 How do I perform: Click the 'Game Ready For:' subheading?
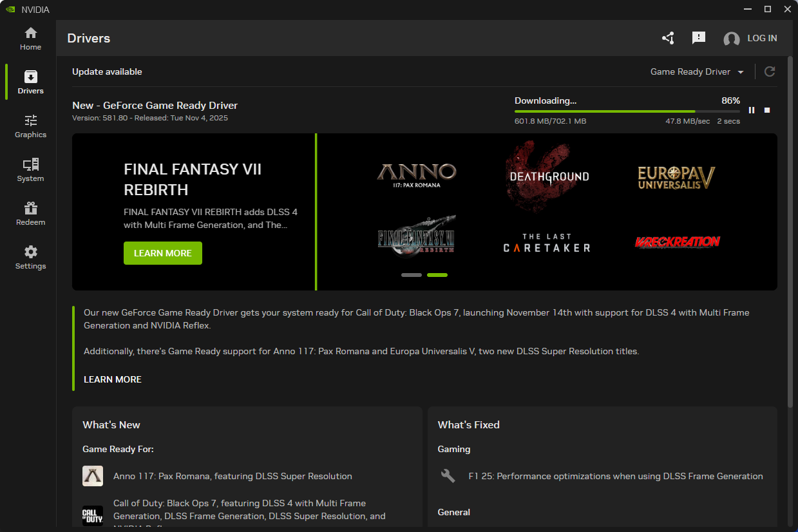119,449
